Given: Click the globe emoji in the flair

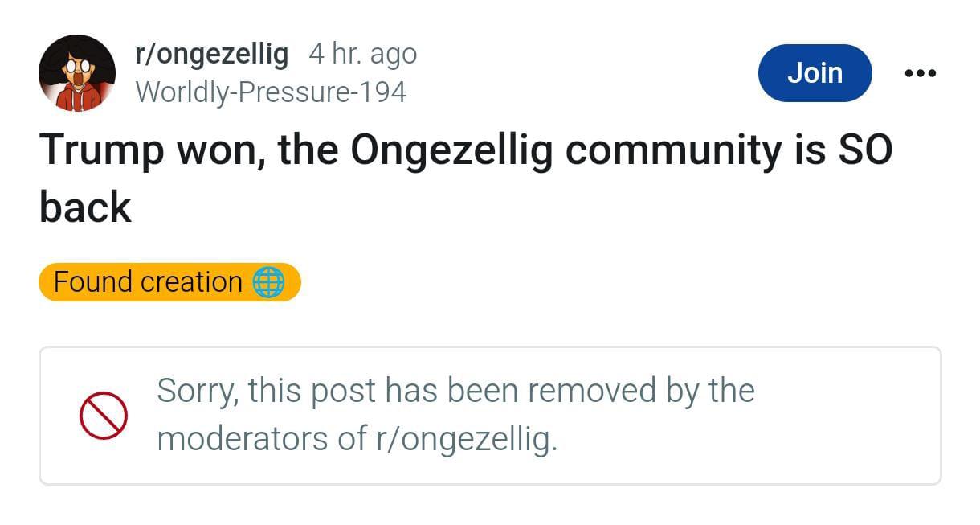Looking at the screenshot, I should [x=268, y=282].
